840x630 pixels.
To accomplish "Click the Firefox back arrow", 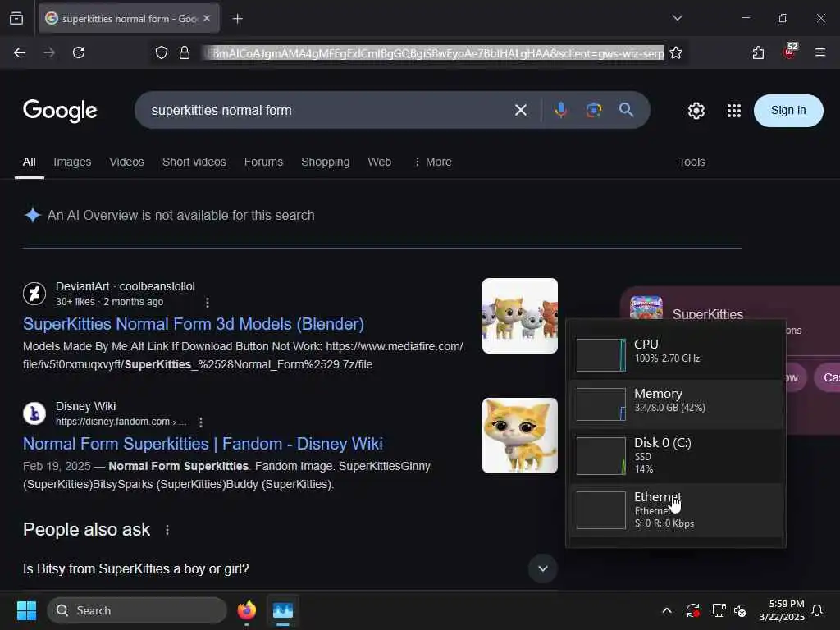I will pos(20,52).
